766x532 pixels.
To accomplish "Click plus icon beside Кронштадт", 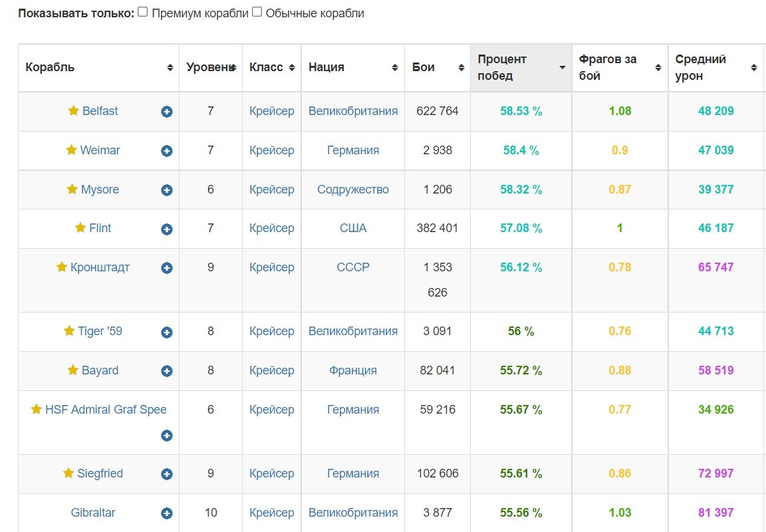I will (x=167, y=268).
